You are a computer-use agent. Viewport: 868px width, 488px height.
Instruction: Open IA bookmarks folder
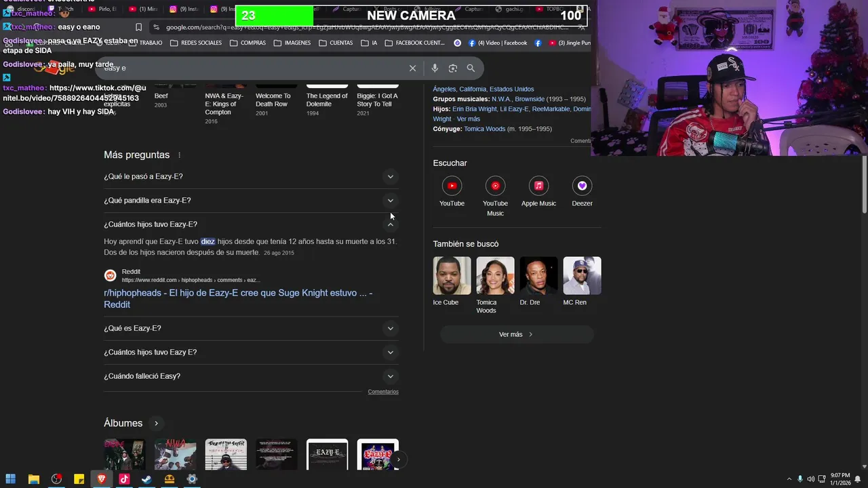[x=369, y=43]
